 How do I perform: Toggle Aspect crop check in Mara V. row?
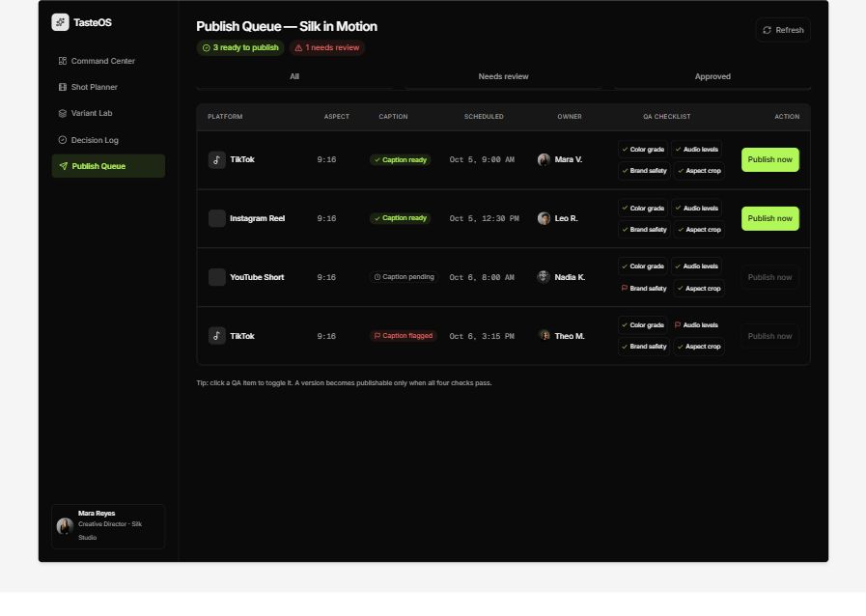coord(699,171)
